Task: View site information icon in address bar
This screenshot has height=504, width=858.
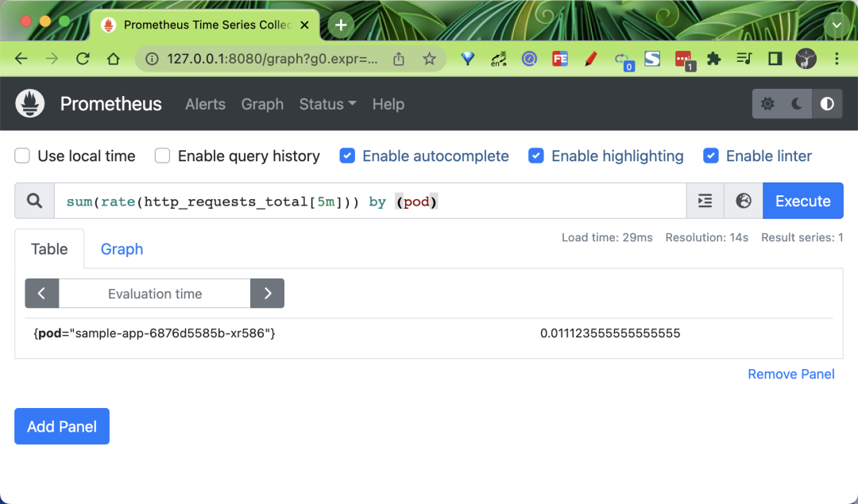Action: [x=152, y=59]
